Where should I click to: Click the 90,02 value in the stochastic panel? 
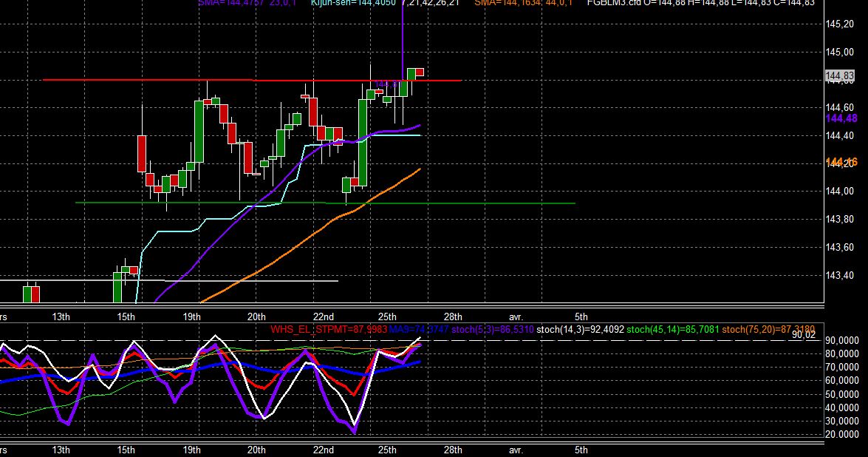click(803, 334)
